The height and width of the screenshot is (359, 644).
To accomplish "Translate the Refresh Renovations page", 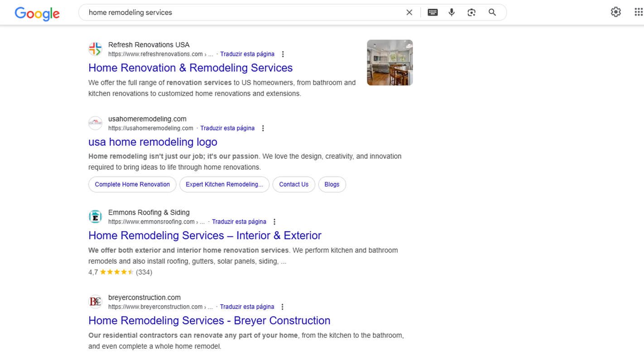I will (247, 54).
